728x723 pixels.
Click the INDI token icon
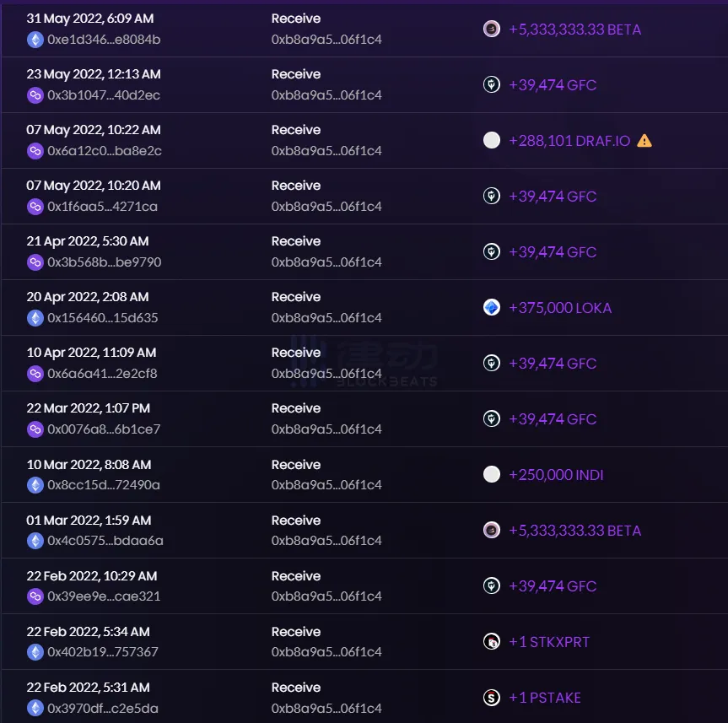coord(489,474)
